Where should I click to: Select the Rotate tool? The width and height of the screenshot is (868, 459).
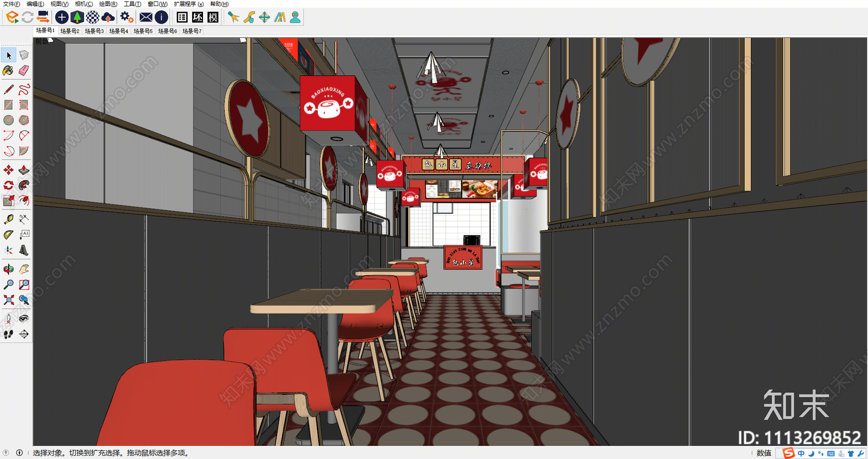(x=9, y=186)
